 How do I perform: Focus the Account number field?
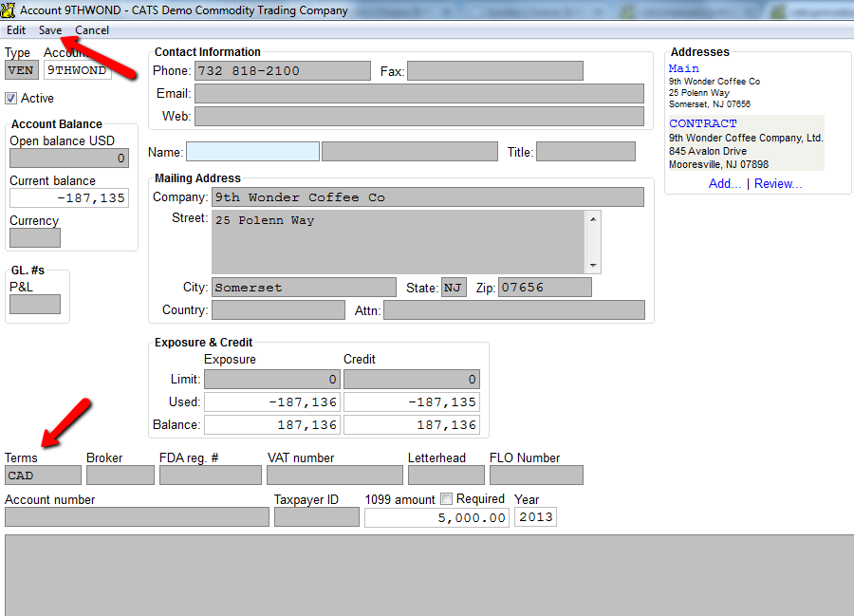137,517
